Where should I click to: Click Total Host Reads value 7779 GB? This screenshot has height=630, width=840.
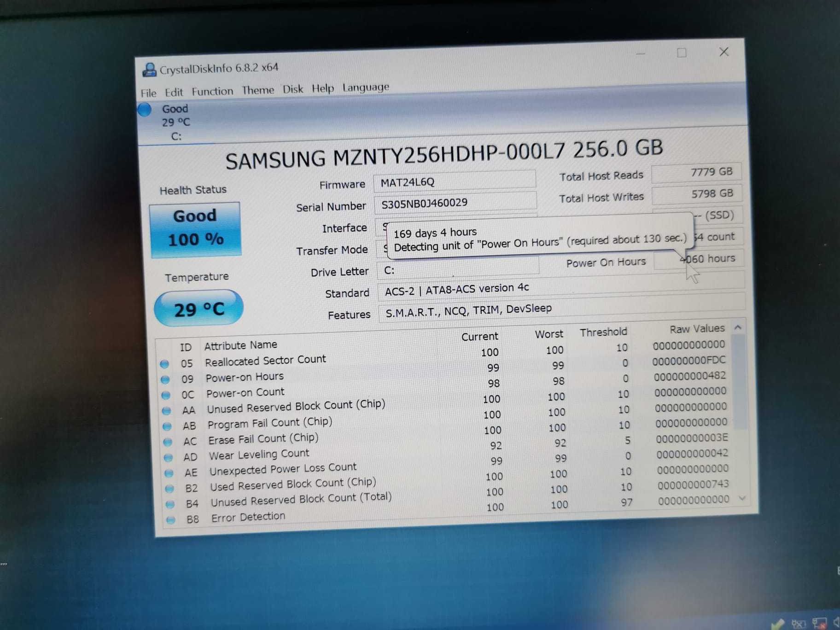click(x=696, y=173)
